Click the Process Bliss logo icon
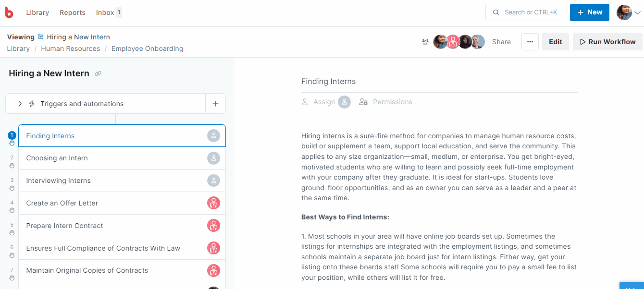Screen dimensions: 644x289 9,12
